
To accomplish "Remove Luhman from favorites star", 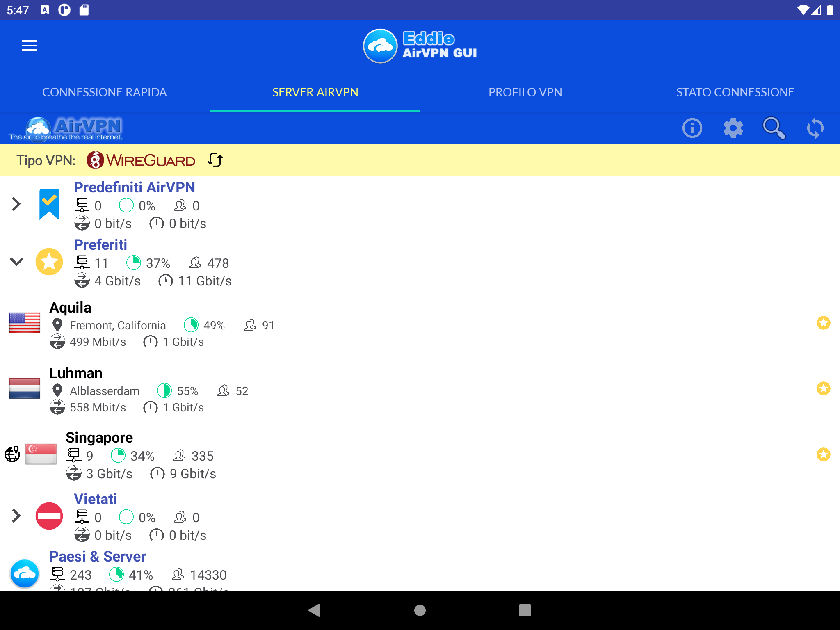I will point(823,388).
